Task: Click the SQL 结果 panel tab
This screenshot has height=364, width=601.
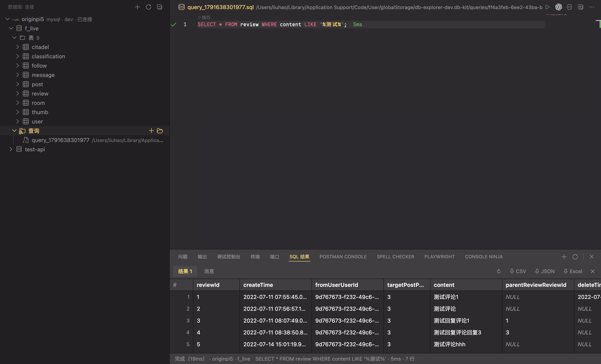Action: click(x=299, y=257)
